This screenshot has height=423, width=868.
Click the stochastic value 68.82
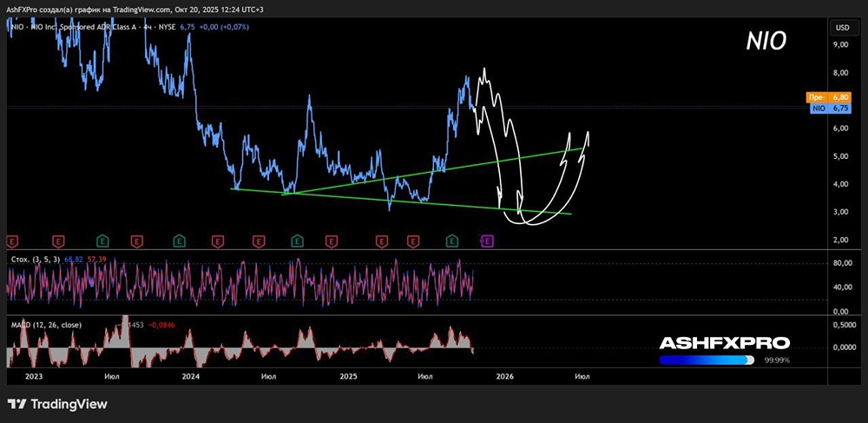click(74, 259)
